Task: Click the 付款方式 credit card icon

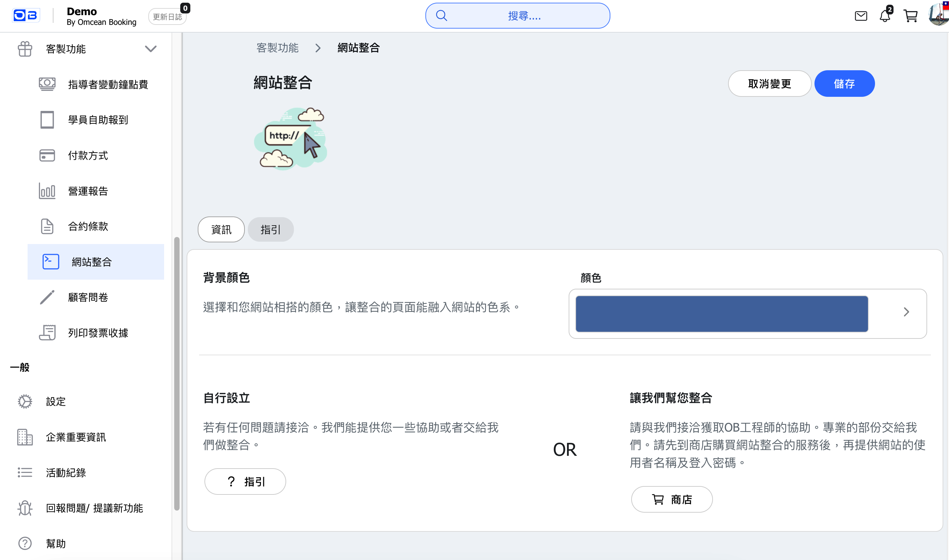Action: click(x=47, y=156)
